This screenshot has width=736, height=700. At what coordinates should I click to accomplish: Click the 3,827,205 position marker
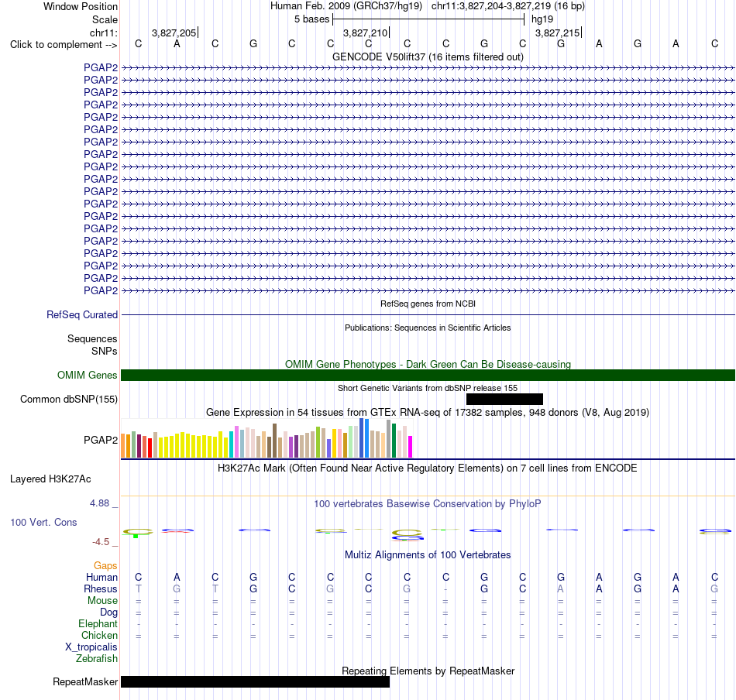pyautogui.click(x=174, y=33)
